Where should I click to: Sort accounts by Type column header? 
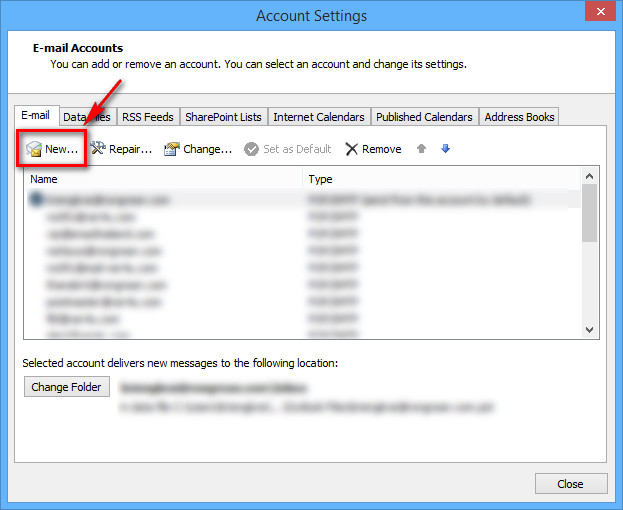tap(441, 179)
